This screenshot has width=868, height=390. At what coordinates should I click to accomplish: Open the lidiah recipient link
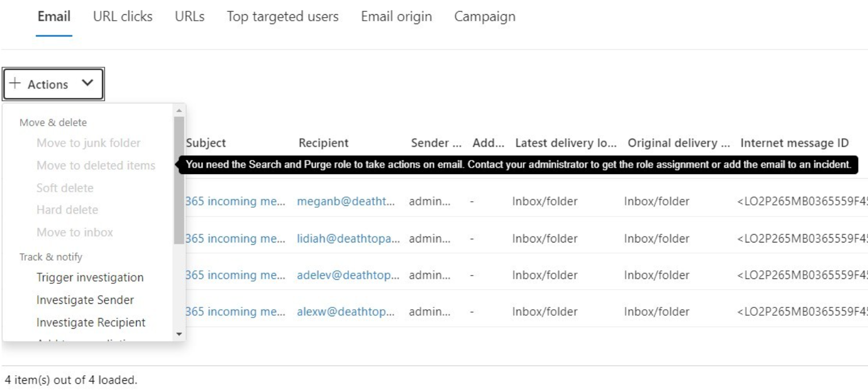click(348, 239)
